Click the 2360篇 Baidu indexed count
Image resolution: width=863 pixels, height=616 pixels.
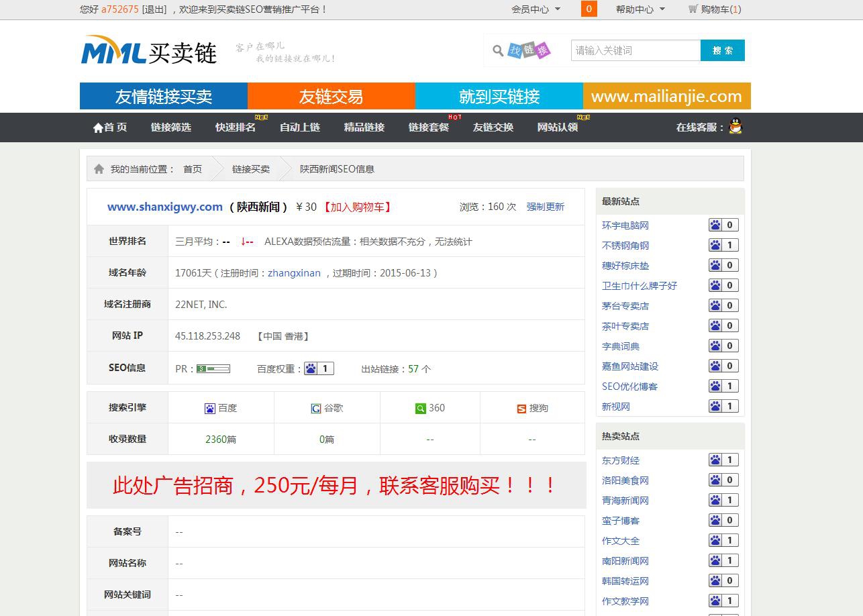(x=221, y=440)
